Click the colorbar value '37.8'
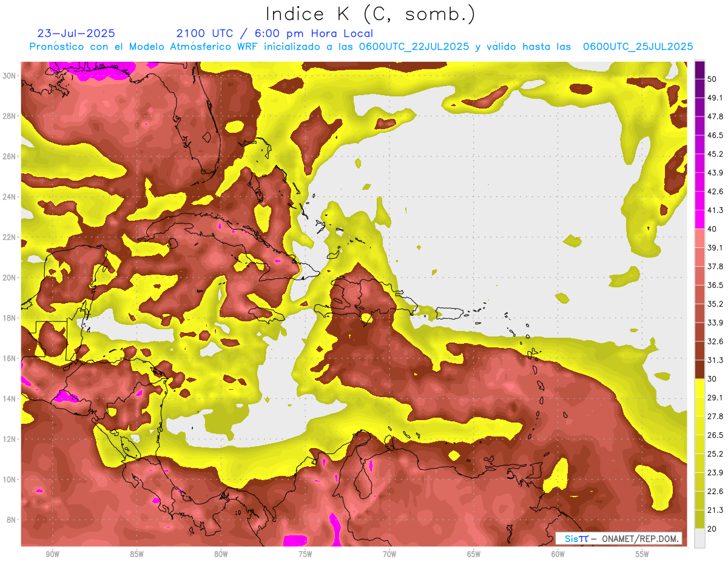 point(715,267)
